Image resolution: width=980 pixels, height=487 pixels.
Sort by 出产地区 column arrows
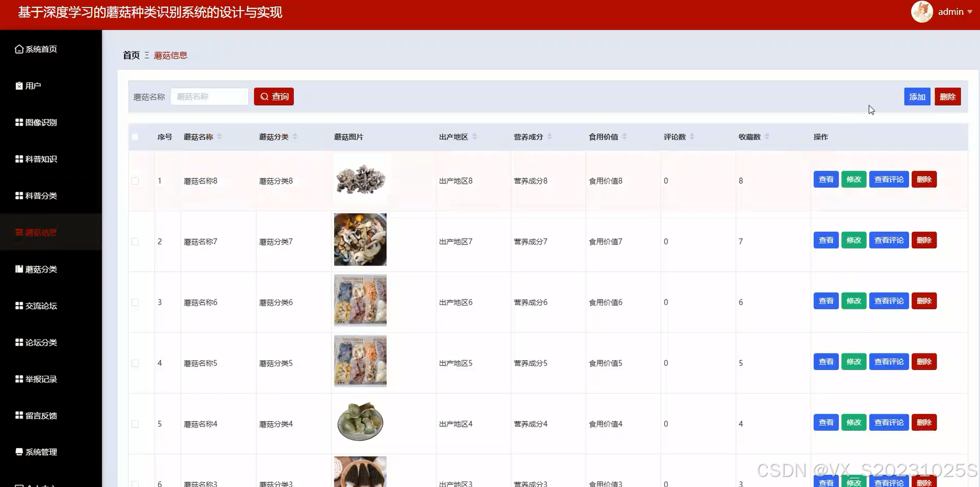coord(475,137)
